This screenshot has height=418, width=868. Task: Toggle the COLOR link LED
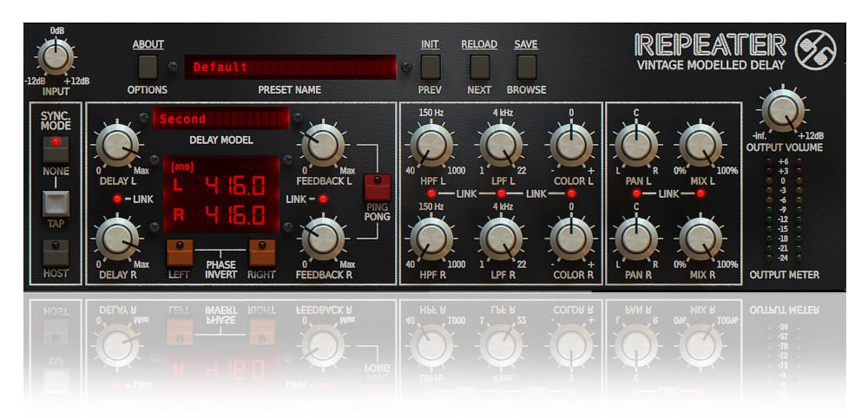(571, 193)
